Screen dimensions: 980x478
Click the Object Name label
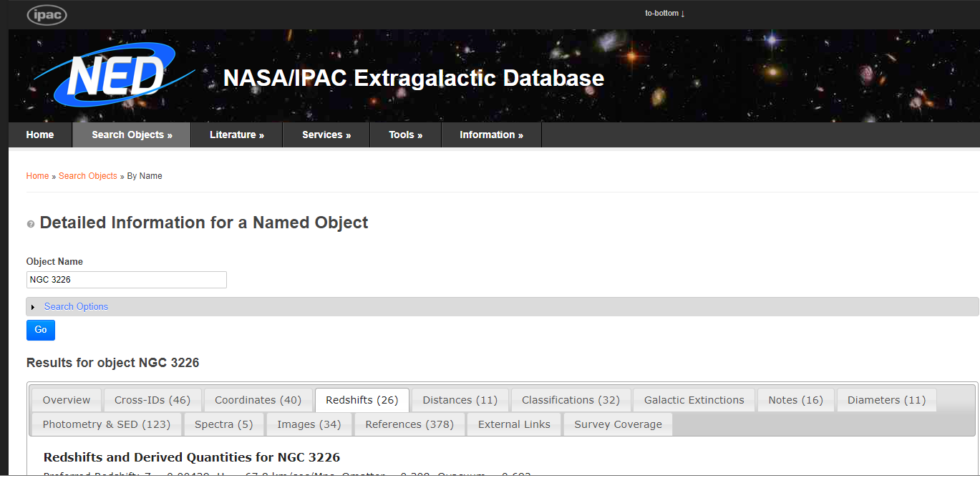pyautogui.click(x=54, y=262)
